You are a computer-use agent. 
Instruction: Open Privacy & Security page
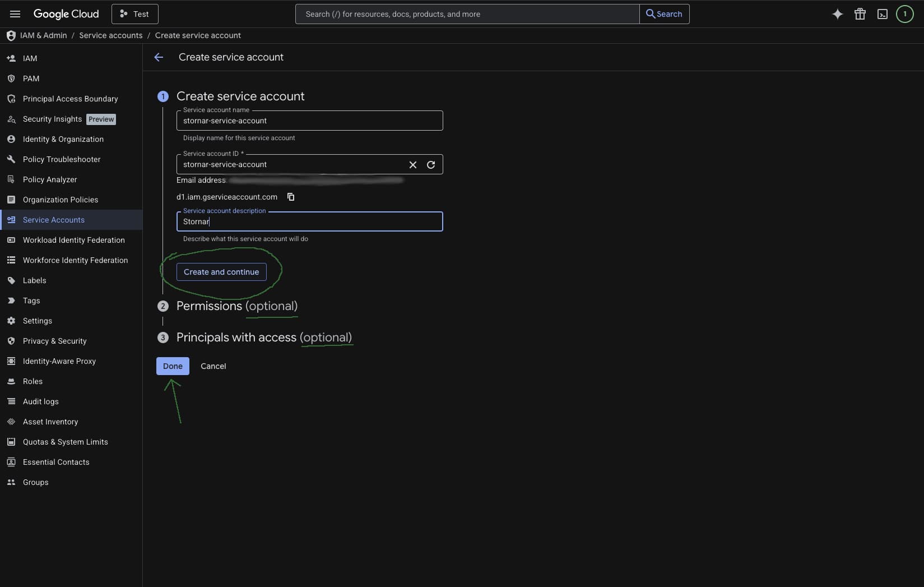(x=71, y=341)
